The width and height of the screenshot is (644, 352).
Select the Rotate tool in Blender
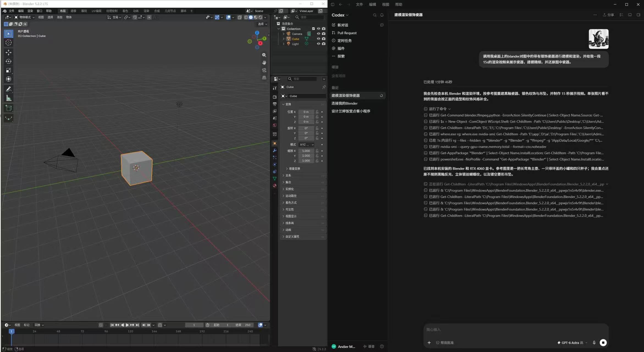(x=9, y=61)
